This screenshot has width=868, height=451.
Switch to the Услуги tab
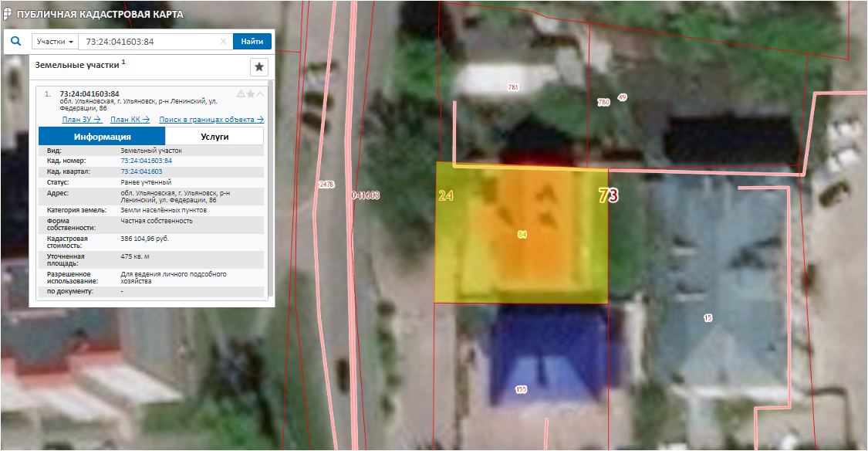tap(214, 137)
